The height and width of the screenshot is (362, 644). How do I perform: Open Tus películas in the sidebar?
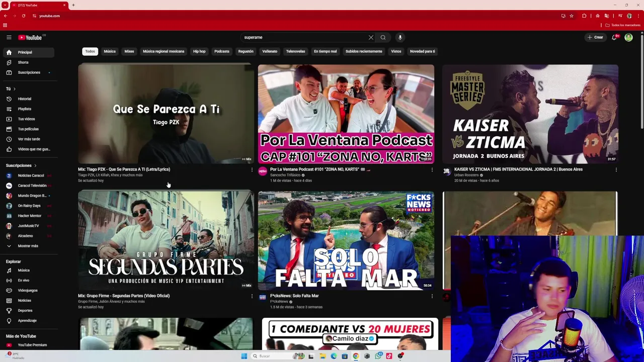click(x=29, y=129)
